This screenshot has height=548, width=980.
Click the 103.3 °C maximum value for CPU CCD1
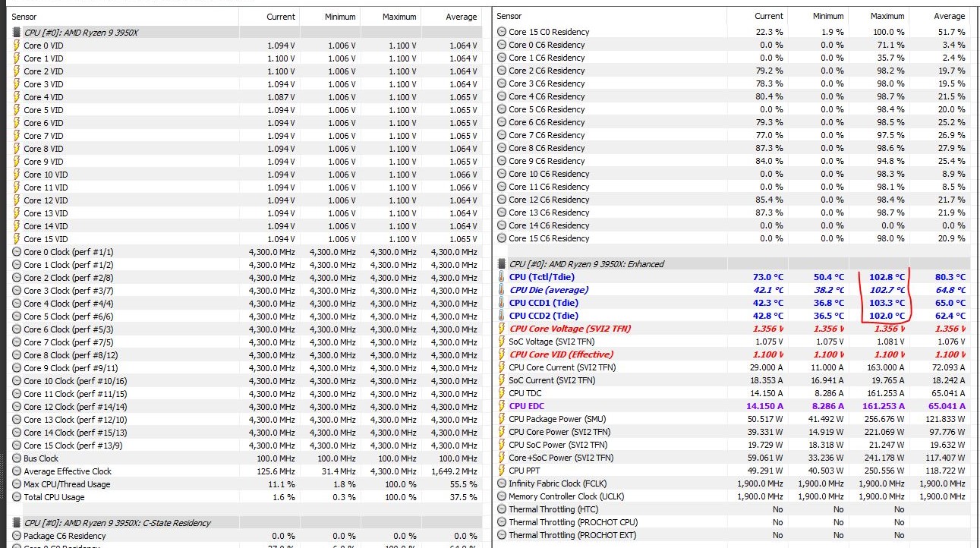click(887, 303)
